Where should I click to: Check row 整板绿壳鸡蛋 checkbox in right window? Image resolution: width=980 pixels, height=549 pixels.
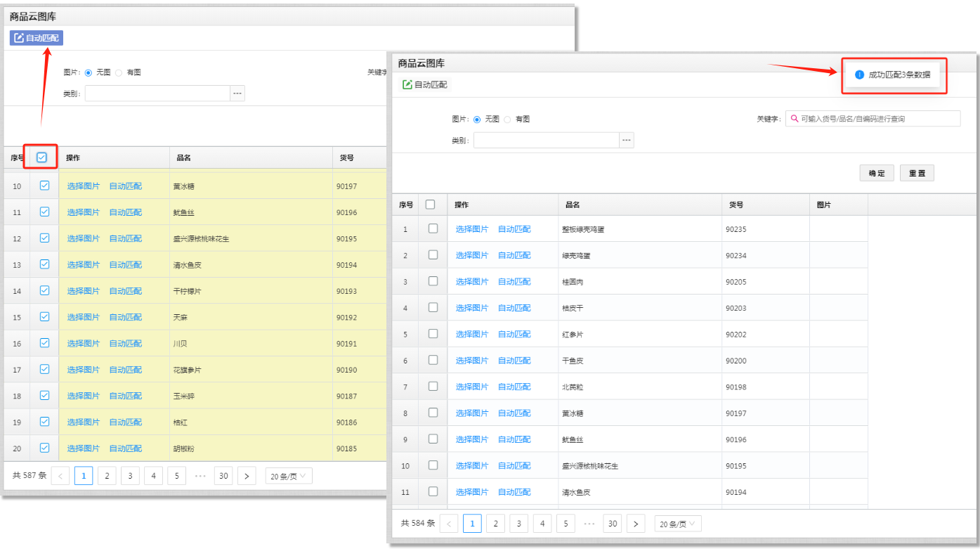click(x=433, y=228)
